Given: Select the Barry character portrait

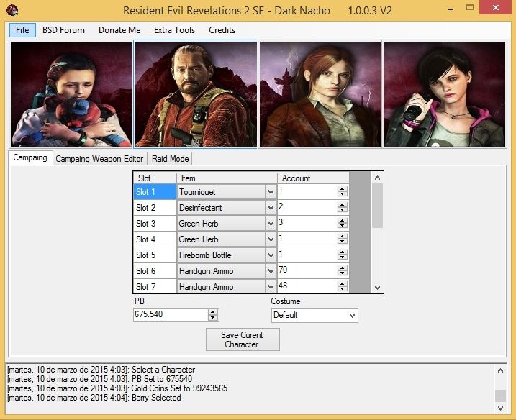Looking at the screenshot, I should tap(196, 93).
